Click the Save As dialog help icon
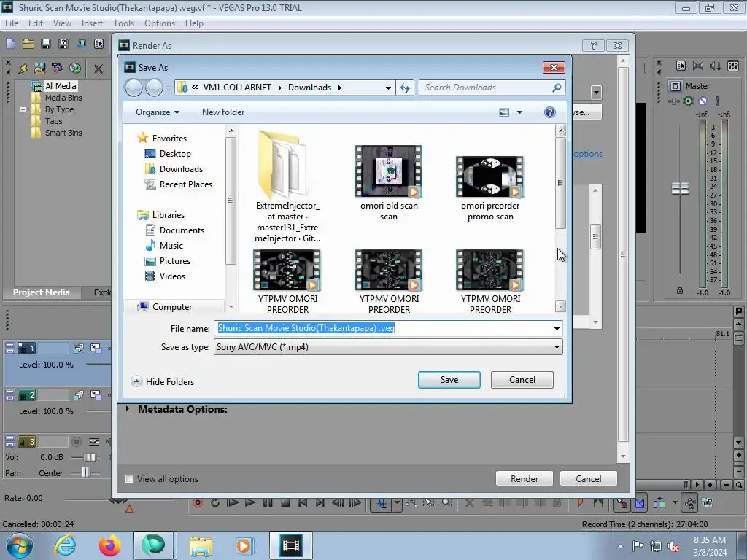 point(550,112)
